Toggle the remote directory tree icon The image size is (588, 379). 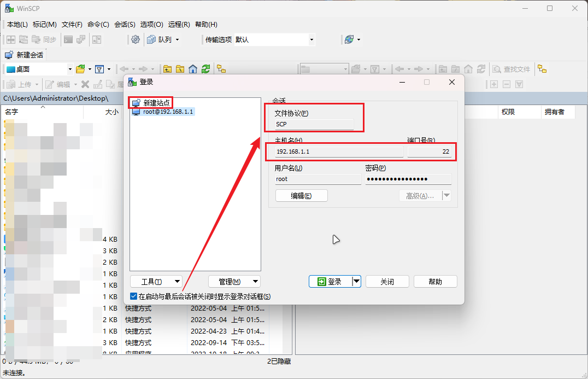click(x=542, y=69)
